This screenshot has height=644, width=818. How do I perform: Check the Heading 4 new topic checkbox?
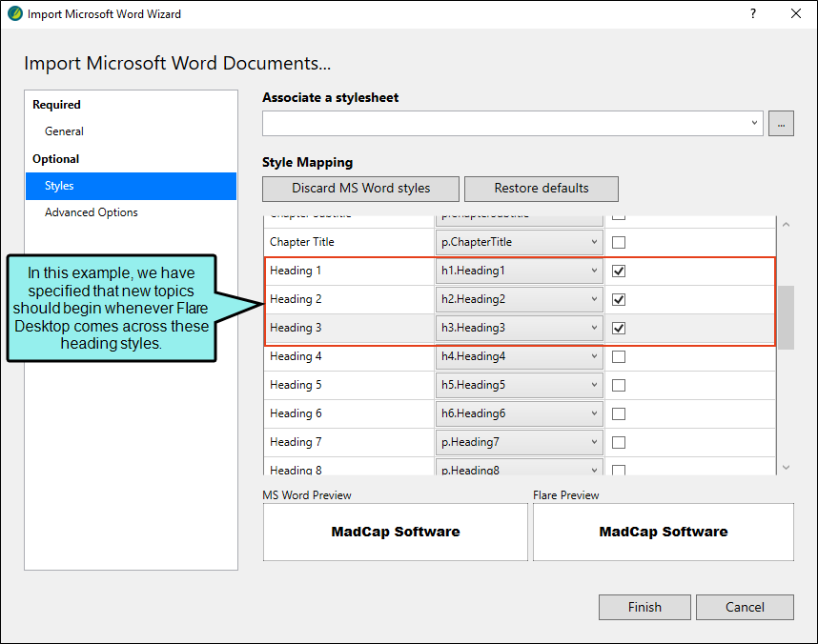619,357
